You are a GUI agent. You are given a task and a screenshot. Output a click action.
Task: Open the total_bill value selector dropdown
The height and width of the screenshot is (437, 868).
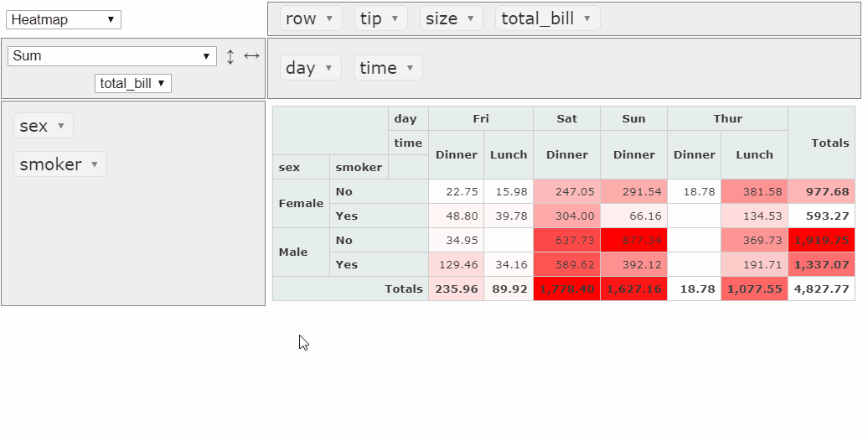(x=133, y=83)
